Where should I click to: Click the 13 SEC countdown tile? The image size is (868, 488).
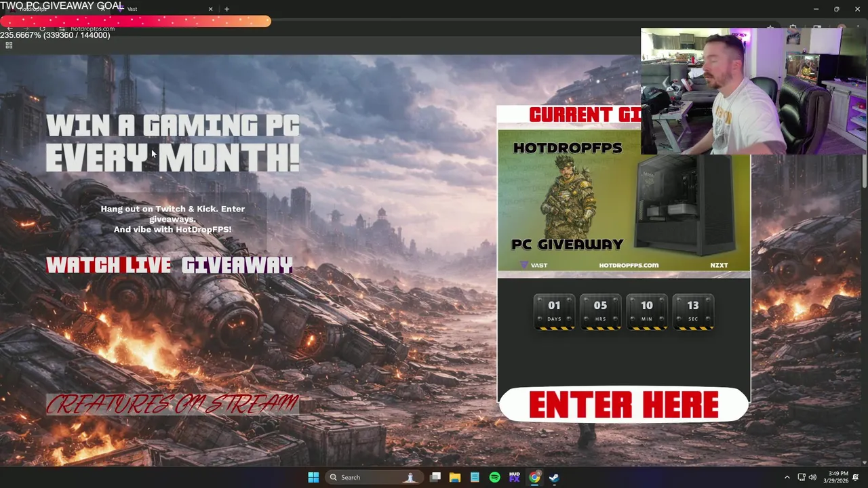[692, 312]
